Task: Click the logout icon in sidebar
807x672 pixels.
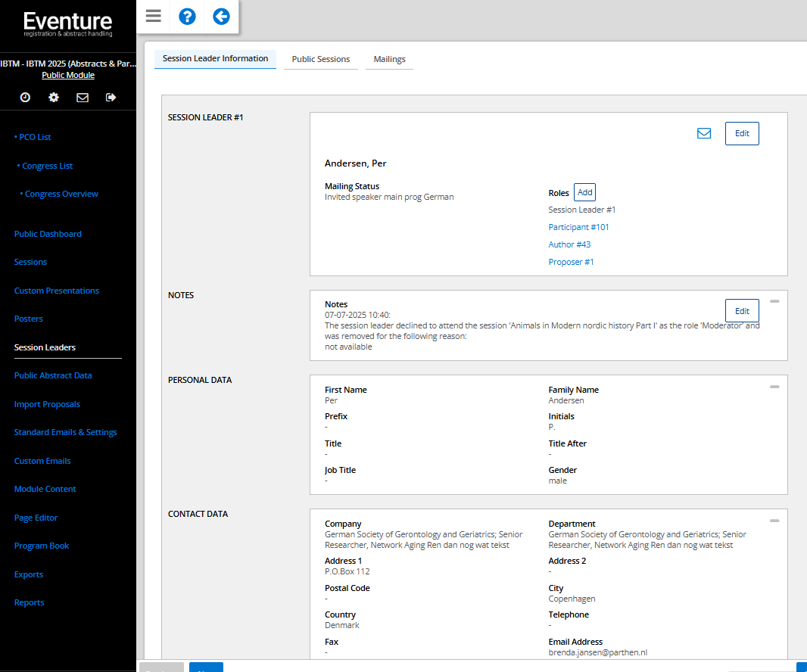Action: [x=111, y=97]
